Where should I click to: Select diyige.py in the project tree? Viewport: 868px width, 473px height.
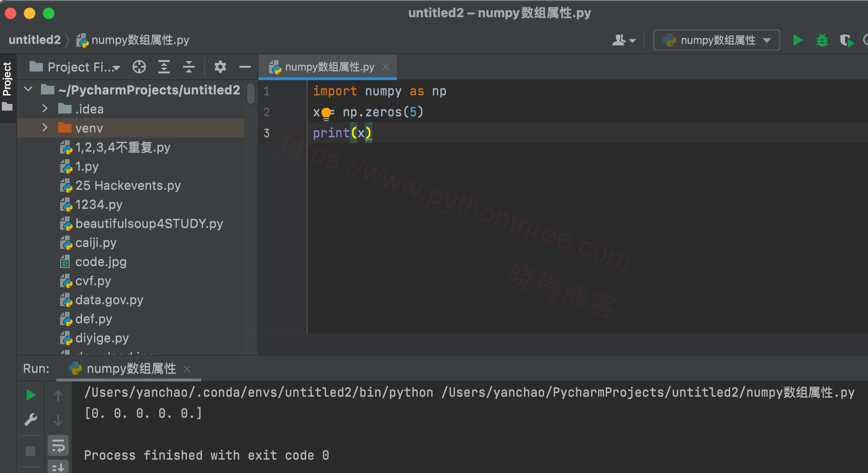pyautogui.click(x=102, y=338)
